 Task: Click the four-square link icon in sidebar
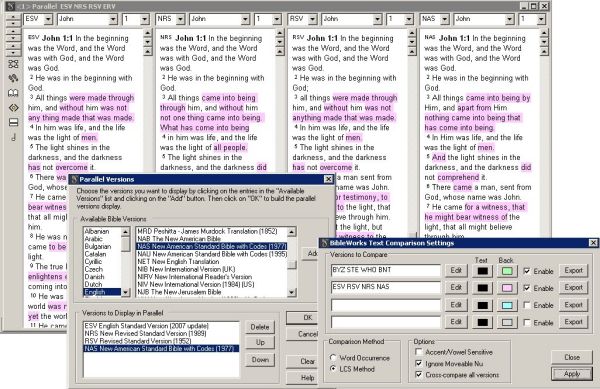(x=13, y=64)
